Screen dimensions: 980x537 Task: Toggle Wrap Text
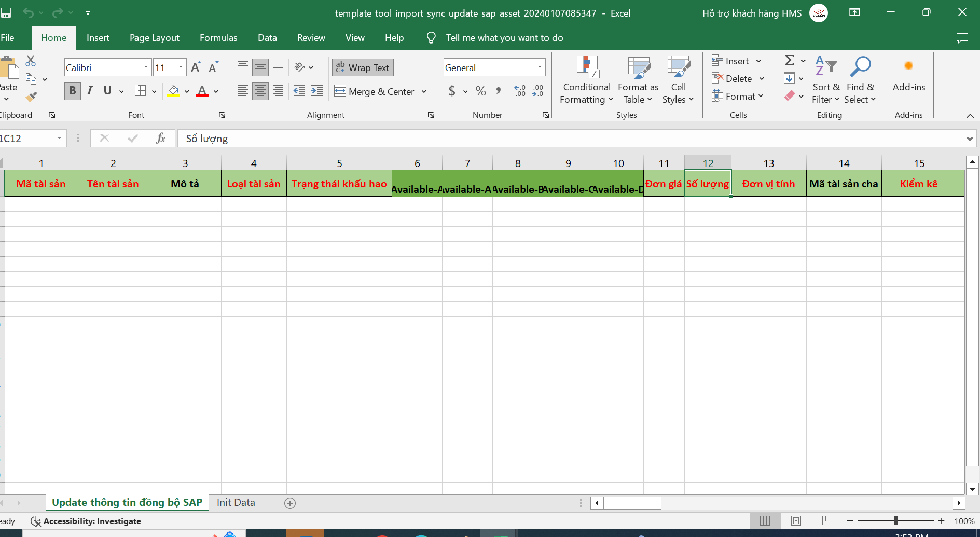[x=363, y=67]
